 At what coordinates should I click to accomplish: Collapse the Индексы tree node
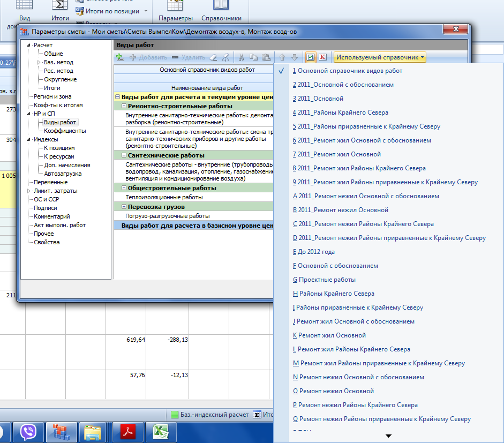tap(29, 139)
